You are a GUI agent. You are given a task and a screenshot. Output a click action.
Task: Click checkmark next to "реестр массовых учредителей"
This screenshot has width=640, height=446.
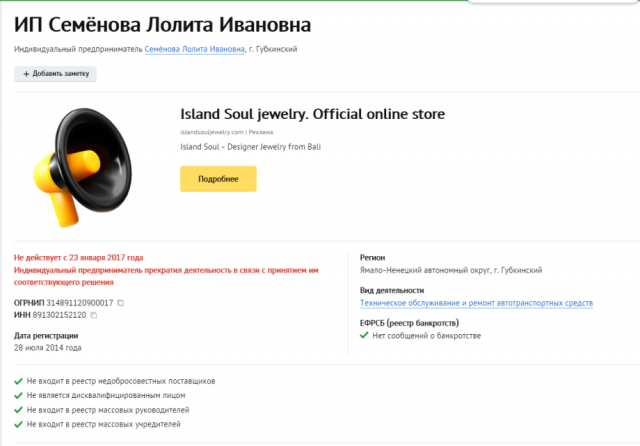point(19,426)
